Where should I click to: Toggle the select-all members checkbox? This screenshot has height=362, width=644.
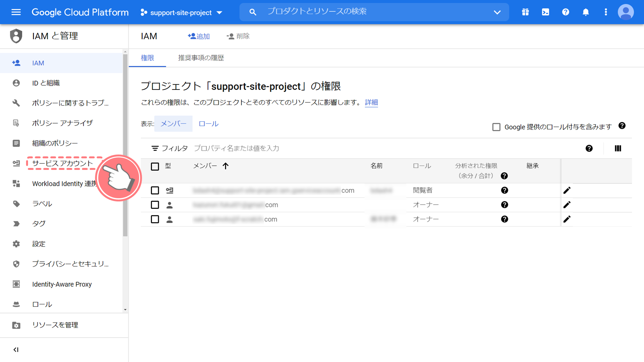(155, 166)
